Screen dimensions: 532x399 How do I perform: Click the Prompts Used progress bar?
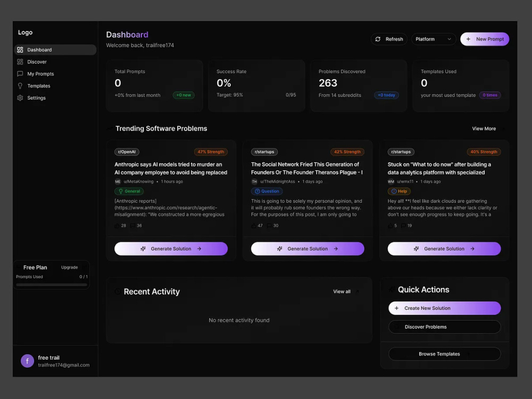(52, 285)
